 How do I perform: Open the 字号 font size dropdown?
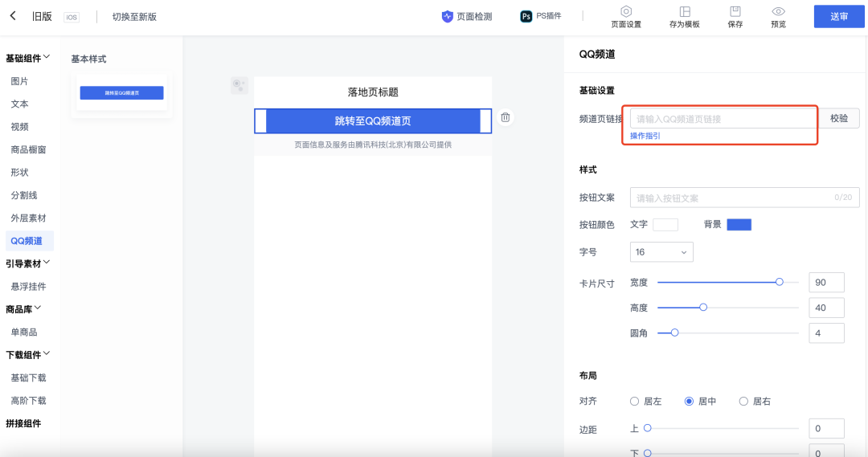pyautogui.click(x=661, y=252)
